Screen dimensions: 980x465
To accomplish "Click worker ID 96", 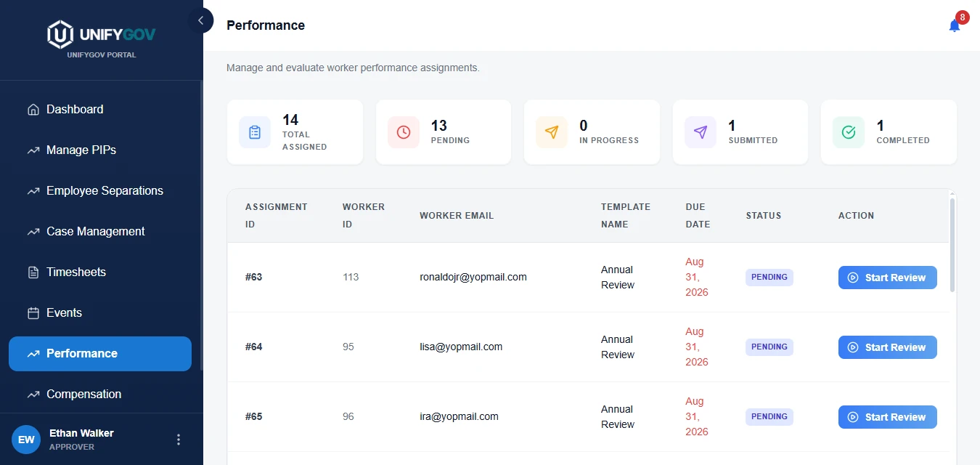I will point(348,417).
